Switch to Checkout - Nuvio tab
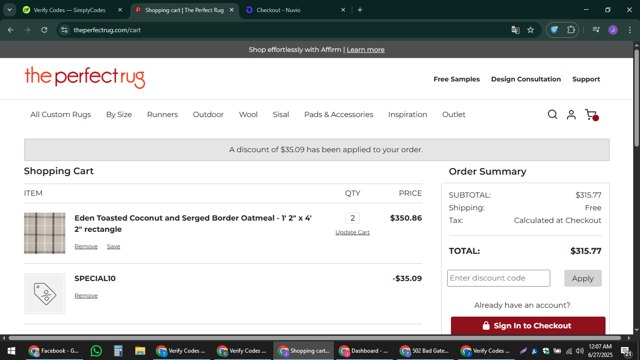The width and height of the screenshot is (640, 360). click(x=278, y=10)
